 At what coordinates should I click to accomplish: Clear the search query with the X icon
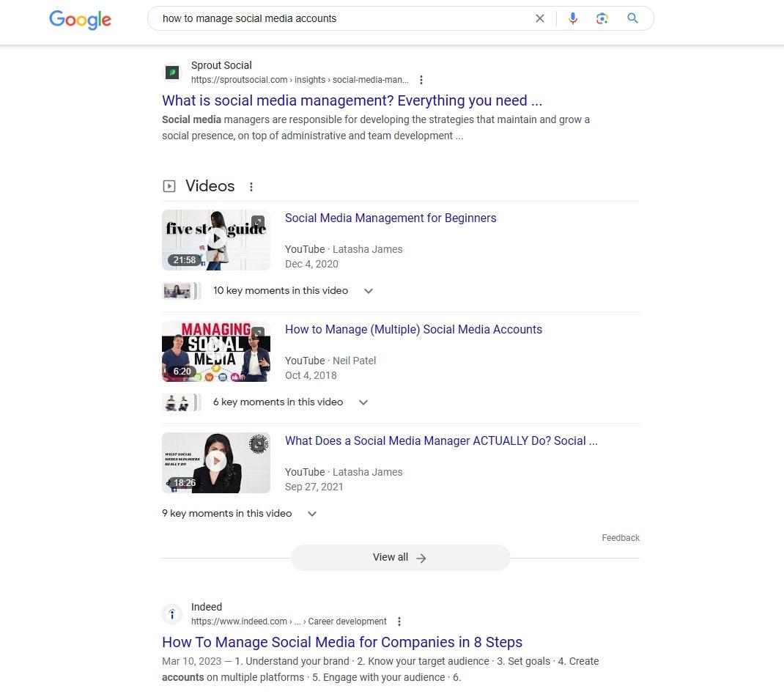(x=539, y=18)
